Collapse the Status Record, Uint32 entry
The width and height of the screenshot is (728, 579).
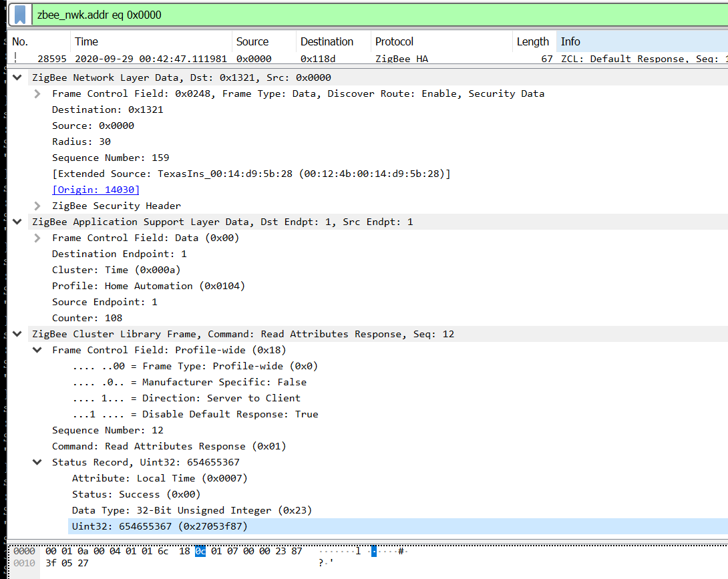[x=37, y=462]
